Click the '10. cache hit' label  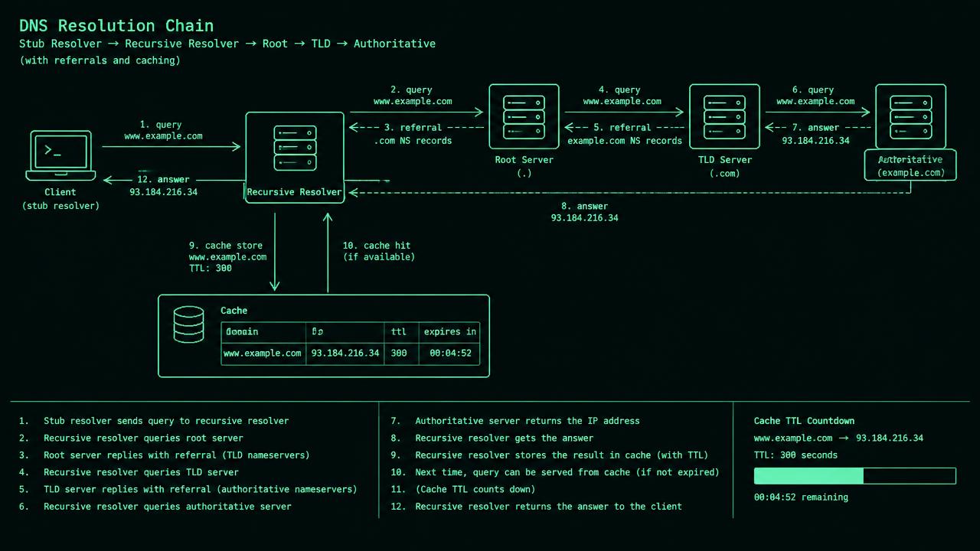coord(377,246)
